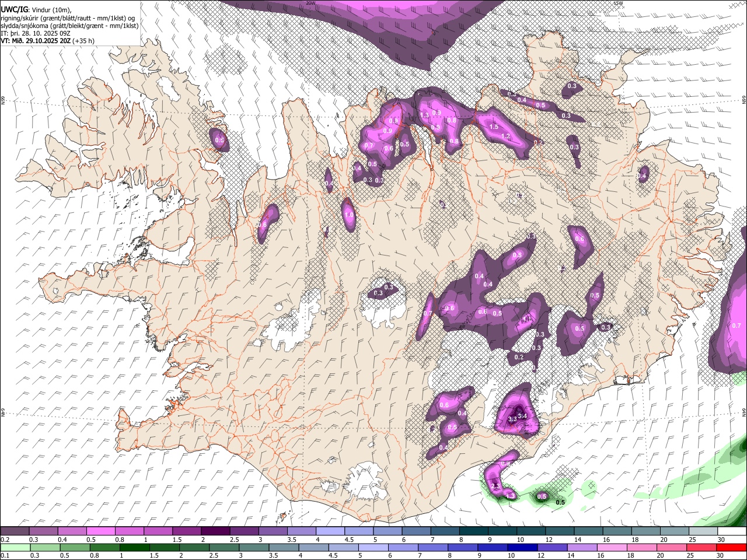Viewport: 747px width, 560px height.
Task: Click the 20W longitude label
Action: (310, 3)
